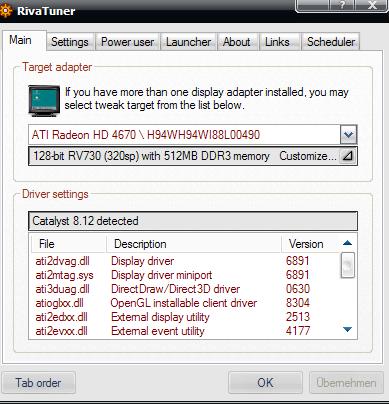
Task: Switch to the Scheduler tab
Action: coord(331,42)
